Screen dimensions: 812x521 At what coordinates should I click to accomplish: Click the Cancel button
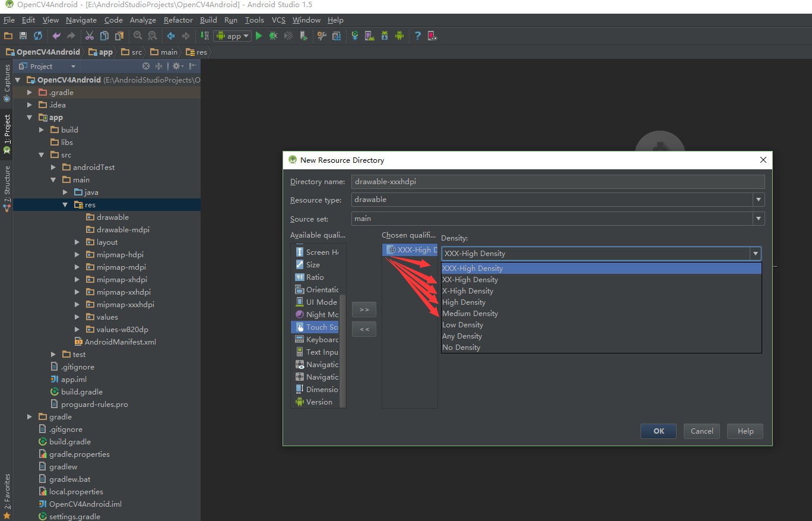(x=702, y=431)
